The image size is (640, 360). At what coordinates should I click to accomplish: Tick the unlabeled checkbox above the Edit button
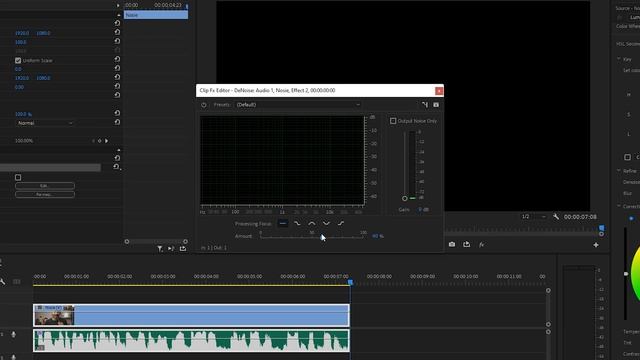[x=18, y=177]
